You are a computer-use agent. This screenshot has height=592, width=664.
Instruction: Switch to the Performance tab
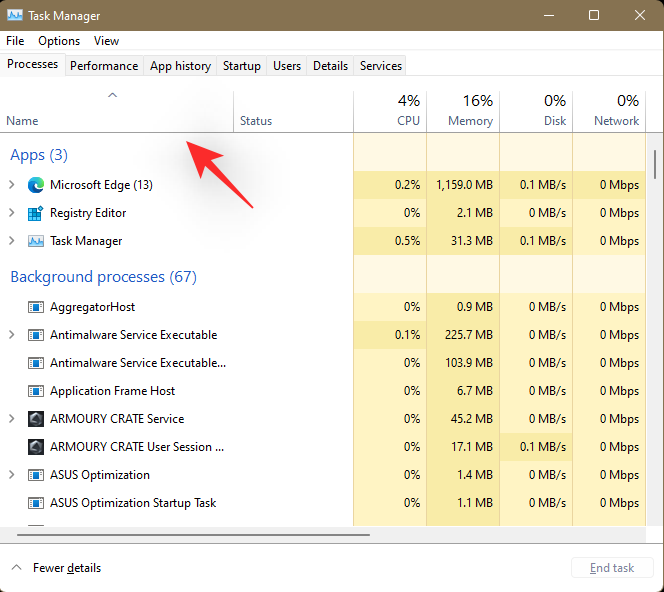click(104, 66)
